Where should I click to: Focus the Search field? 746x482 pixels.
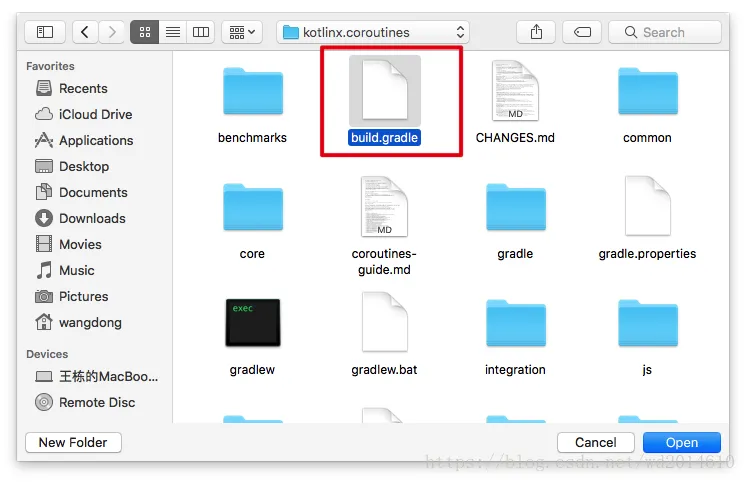[665, 32]
